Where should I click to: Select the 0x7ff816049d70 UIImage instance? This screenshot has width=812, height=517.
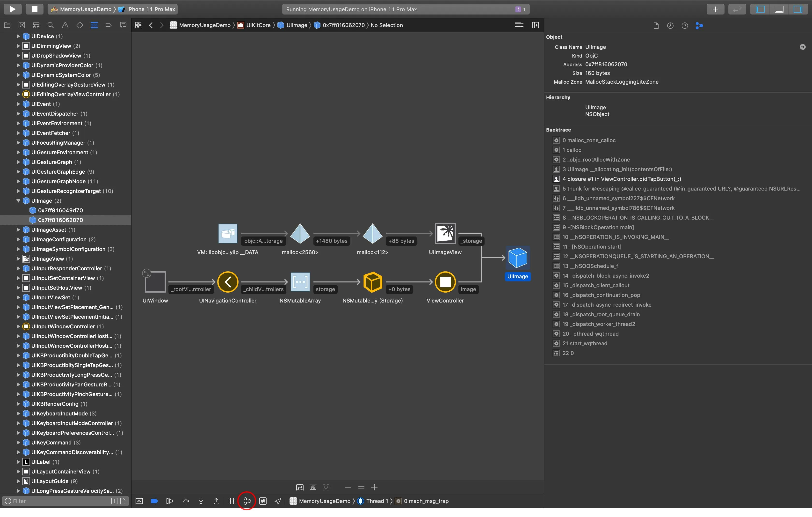pos(60,210)
